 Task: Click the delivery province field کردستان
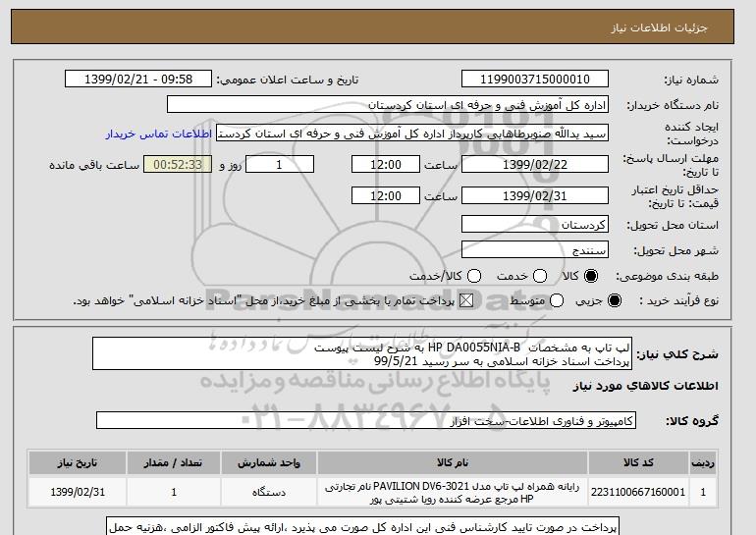tap(535, 225)
